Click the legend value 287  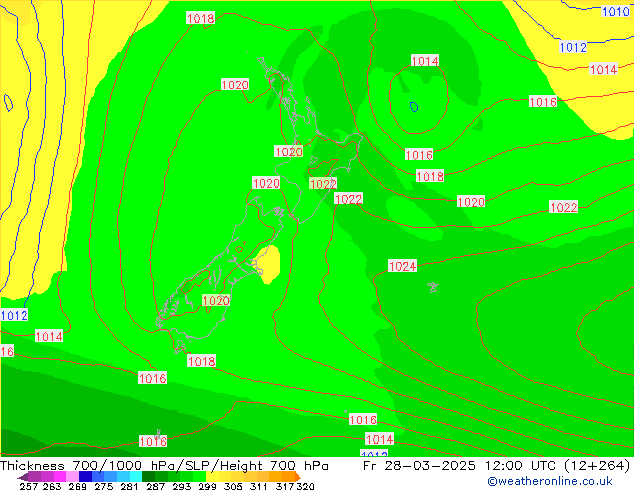(155, 486)
